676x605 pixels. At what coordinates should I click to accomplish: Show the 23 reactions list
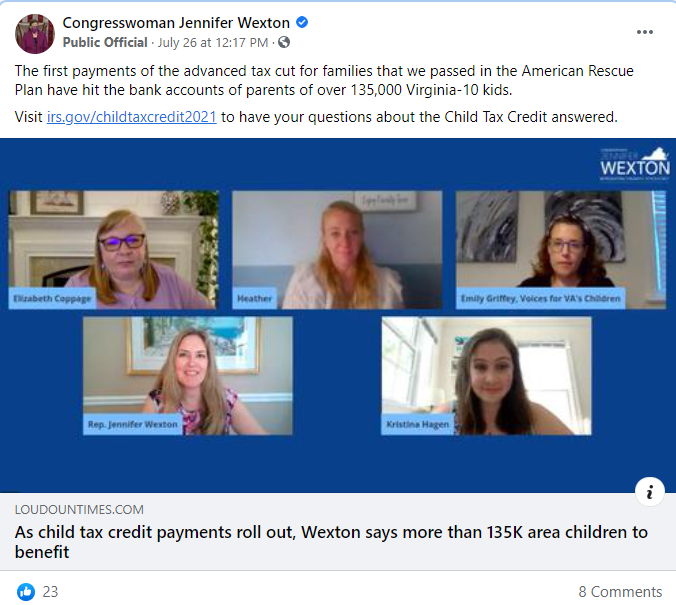pyautogui.click(x=50, y=592)
